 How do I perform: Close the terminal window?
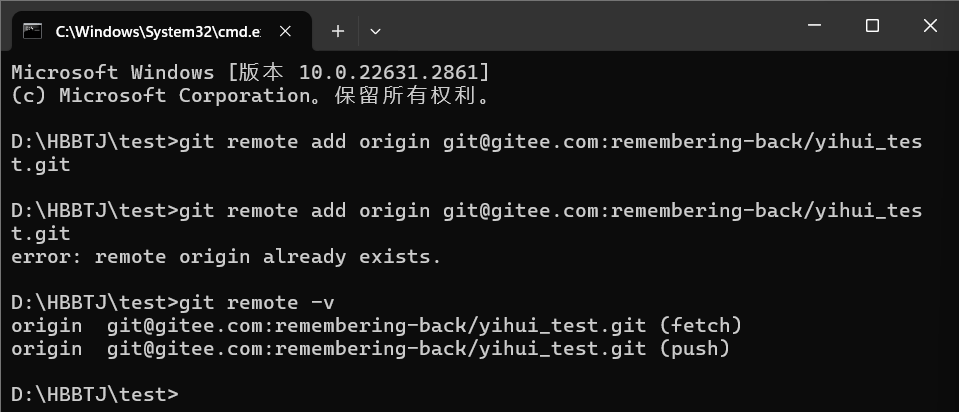coord(931,27)
